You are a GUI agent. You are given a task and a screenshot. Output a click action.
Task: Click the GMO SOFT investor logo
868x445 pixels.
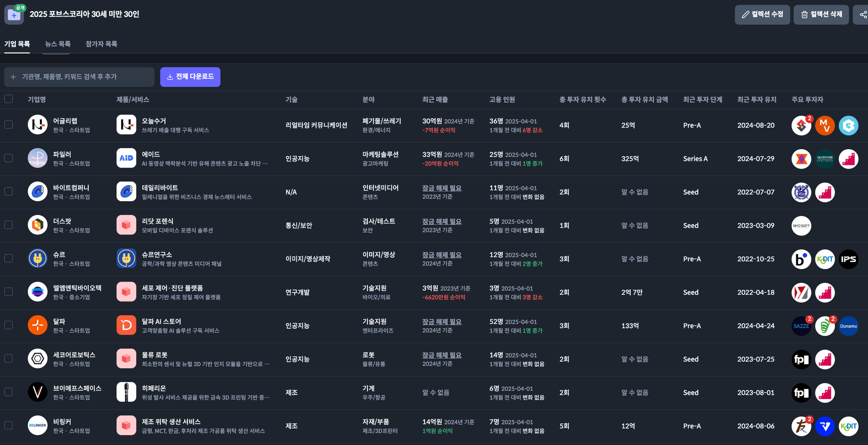[x=801, y=226]
